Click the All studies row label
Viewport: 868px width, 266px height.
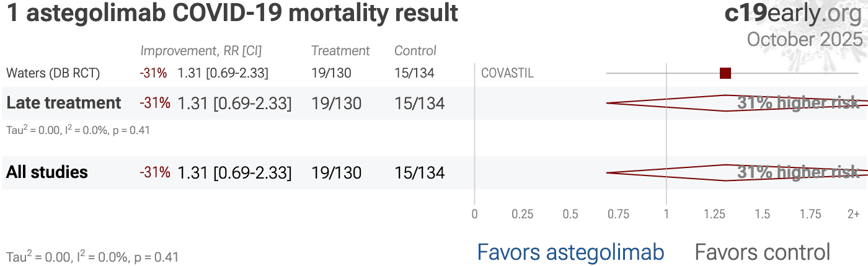[x=47, y=172]
